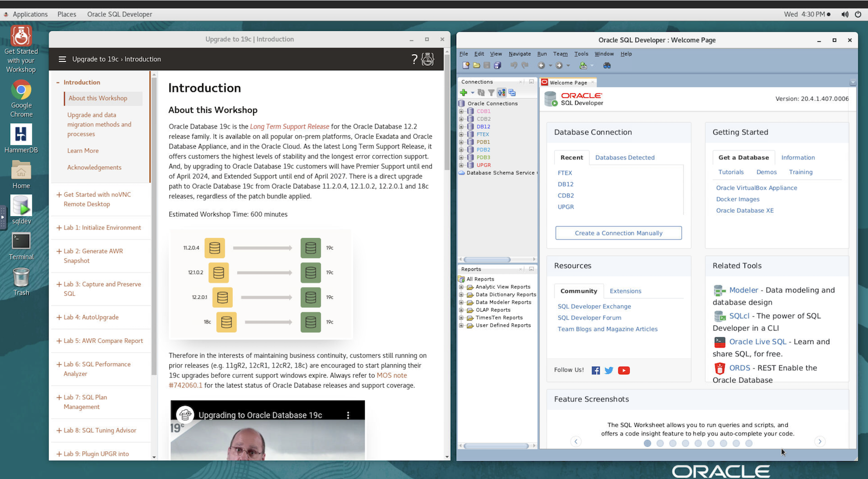Click Create a Connection Manually button
Screen dimensions: 868x479
[x=618, y=233]
